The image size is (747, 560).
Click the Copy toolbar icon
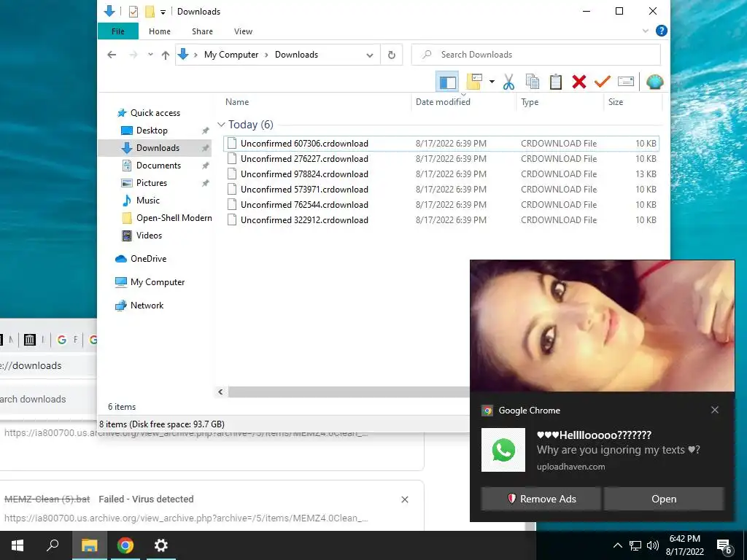click(532, 82)
